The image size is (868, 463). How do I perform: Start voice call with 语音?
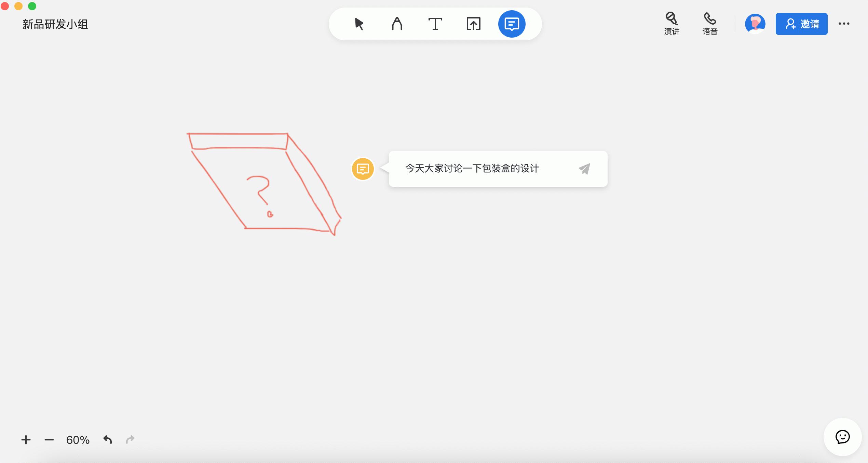[710, 24]
